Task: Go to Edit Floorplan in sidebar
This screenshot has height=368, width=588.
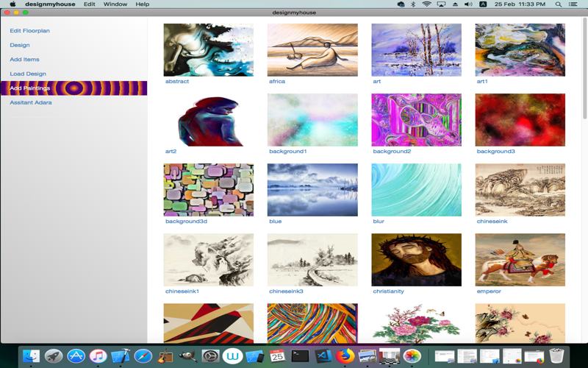Action: [x=29, y=31]
